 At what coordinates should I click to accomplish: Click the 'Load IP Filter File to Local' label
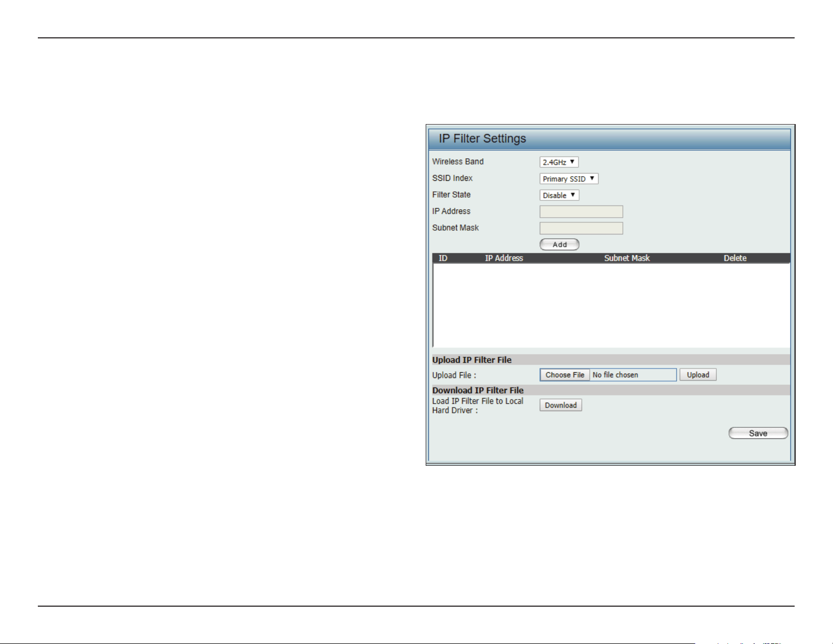coord(478,401)
